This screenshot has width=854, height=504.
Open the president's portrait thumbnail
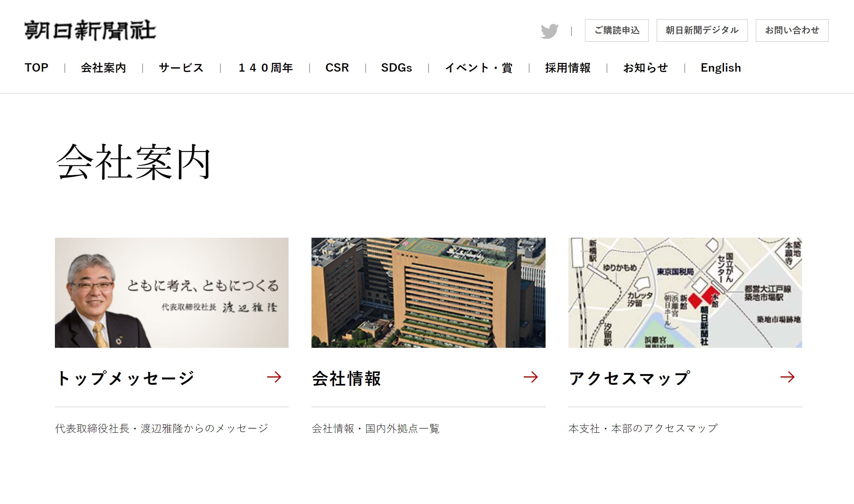(x=172, y=293)
